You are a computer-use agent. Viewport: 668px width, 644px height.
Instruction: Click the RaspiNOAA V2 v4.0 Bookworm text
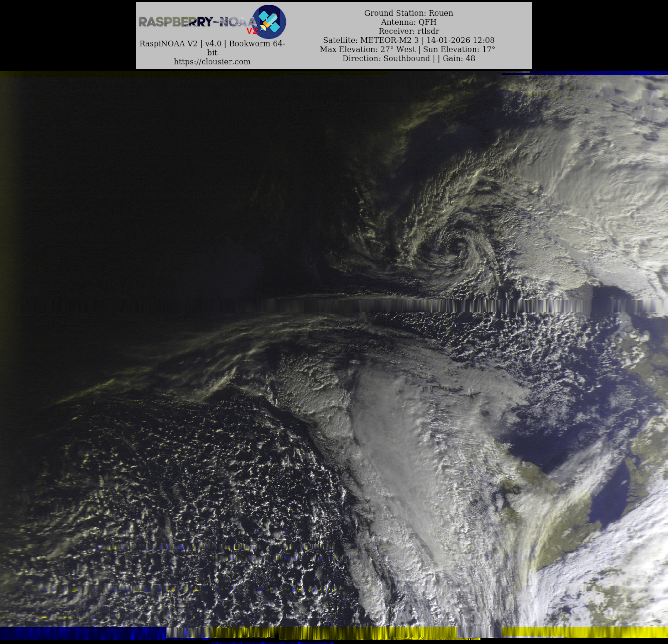coord(212,44)
